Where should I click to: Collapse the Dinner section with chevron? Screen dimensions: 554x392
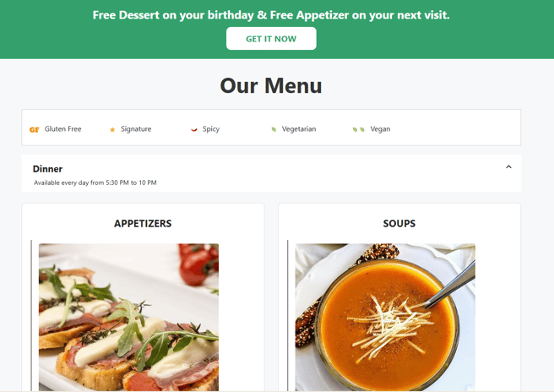508,166
